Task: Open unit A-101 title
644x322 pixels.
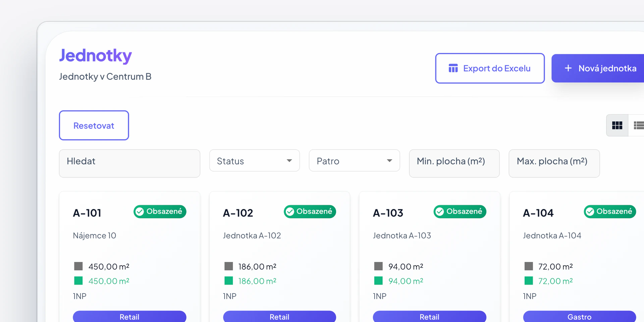Action: [87, 213]
